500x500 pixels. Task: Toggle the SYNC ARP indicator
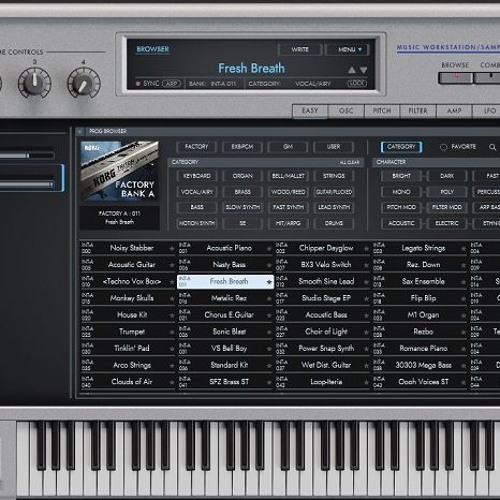click(158, 83)
